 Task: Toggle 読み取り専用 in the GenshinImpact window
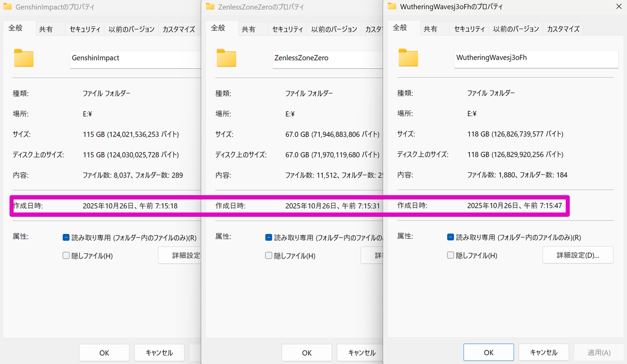coord(66,237)
